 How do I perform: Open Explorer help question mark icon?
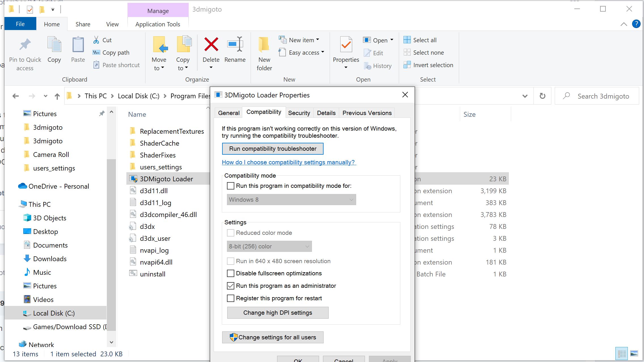tap(636, 24)
